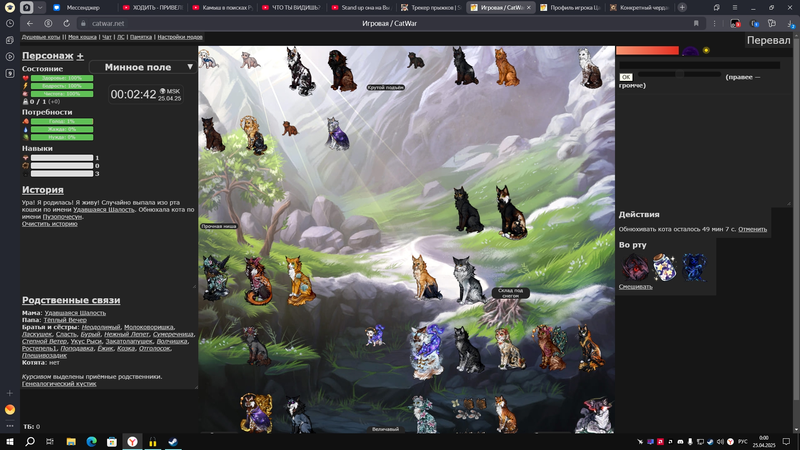Click the purple moon icon above chat
Image resolution: width=800 pixels, height=450 pixels.
(690, 51)
